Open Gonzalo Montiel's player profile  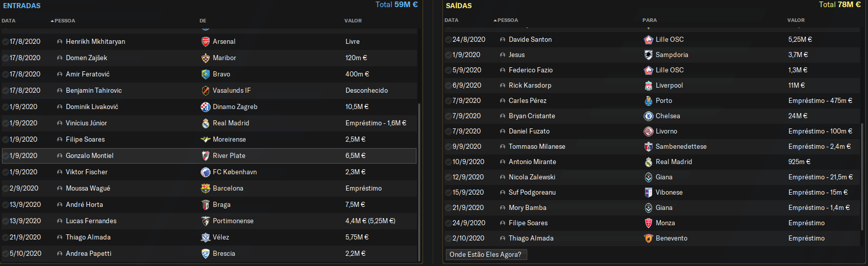click(x=90, y=156)
